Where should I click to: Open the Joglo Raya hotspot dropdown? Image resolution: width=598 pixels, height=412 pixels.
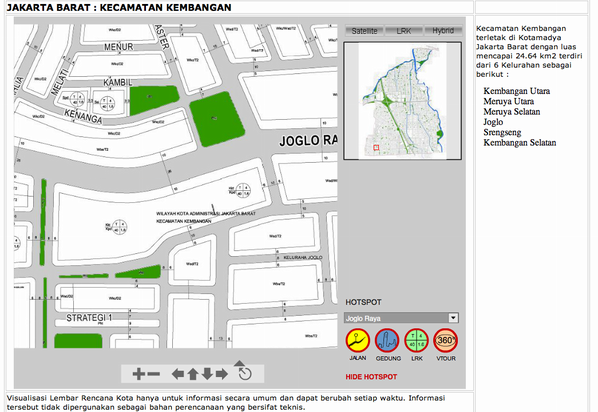(401, 318)
